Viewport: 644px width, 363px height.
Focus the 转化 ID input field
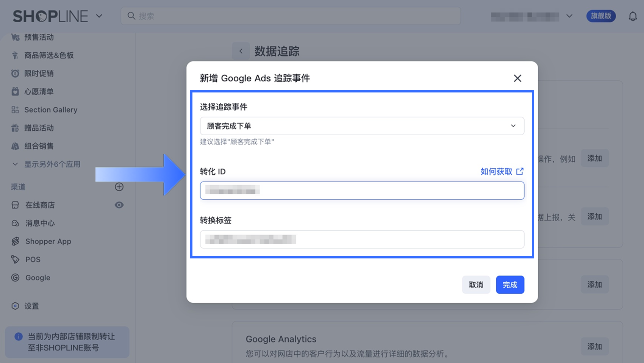(x=362, y=191)
